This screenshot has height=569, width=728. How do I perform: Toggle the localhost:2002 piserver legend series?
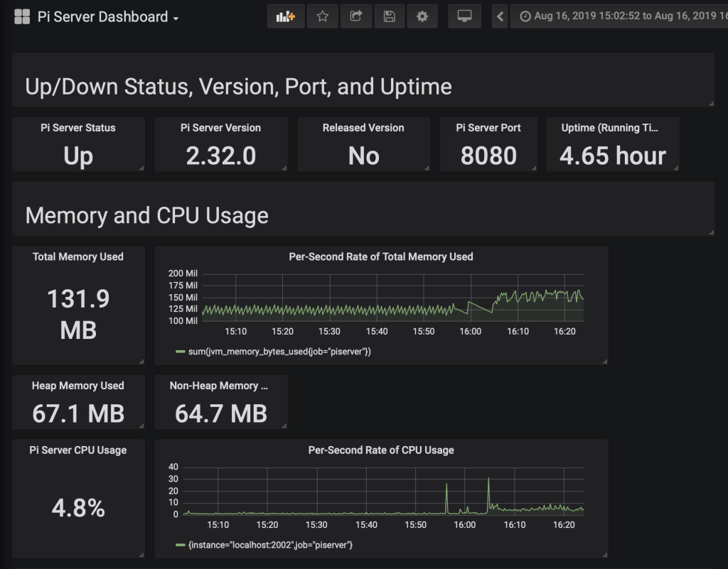pos(269,545)
